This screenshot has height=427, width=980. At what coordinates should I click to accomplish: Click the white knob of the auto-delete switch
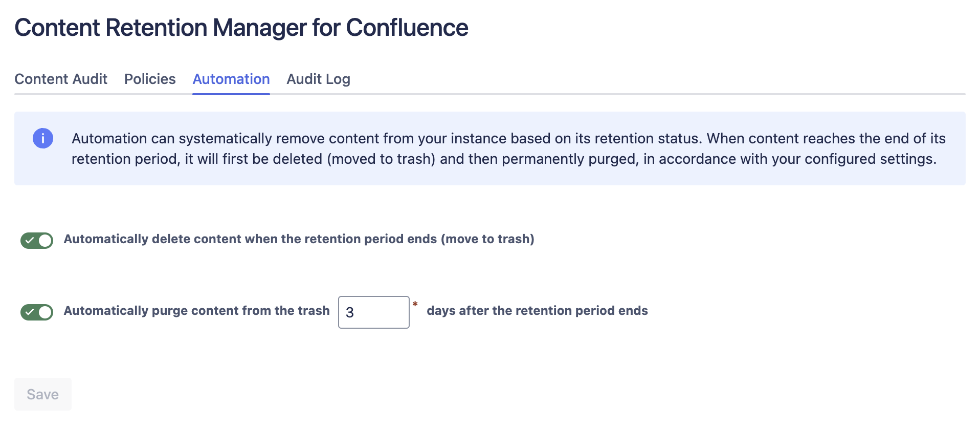click(x=45, y=240)
